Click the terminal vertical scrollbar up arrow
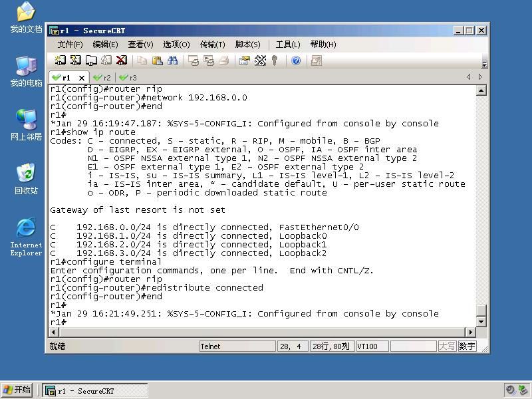The image size is (532, 399). pyautogui.click(x=481, y=90)
